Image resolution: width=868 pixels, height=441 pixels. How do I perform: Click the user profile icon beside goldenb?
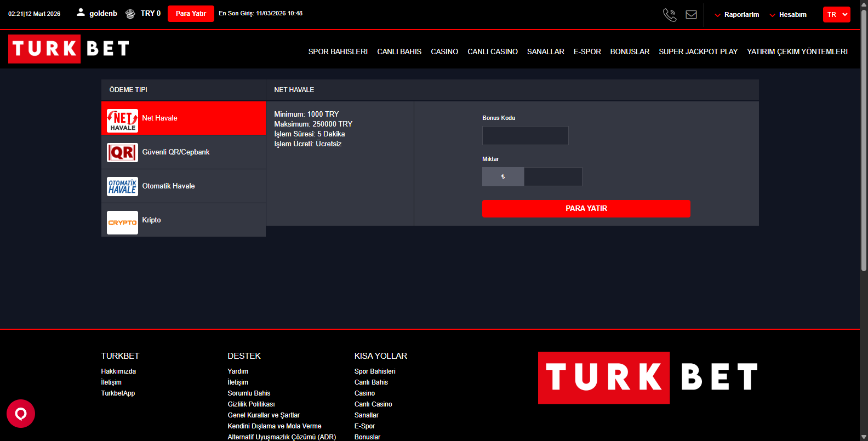pos(81,12)
